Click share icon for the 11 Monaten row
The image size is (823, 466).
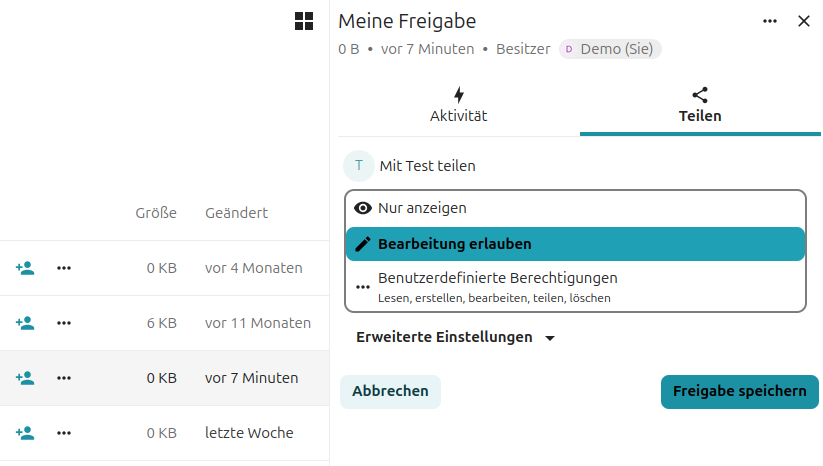click(x=25, y=323)
